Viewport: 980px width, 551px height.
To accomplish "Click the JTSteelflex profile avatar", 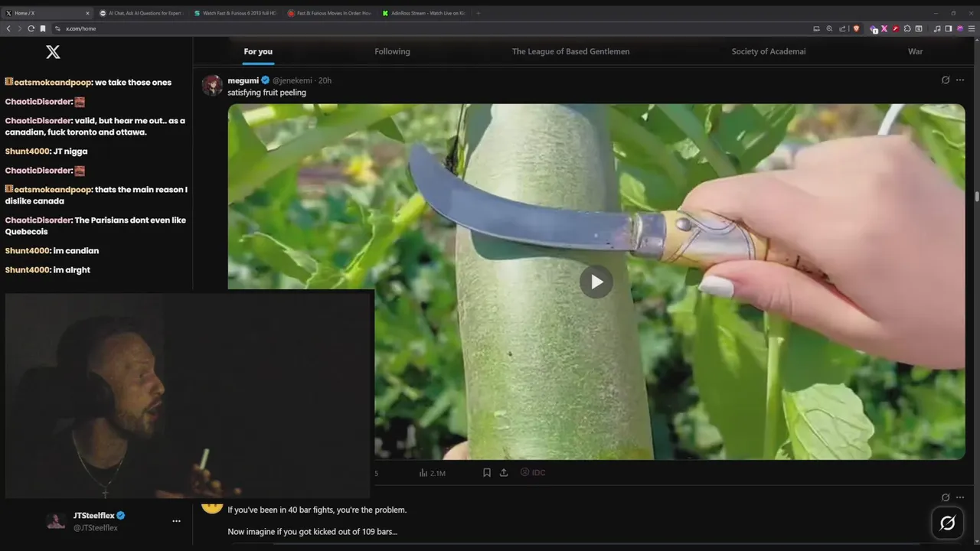I will [56, 521].
